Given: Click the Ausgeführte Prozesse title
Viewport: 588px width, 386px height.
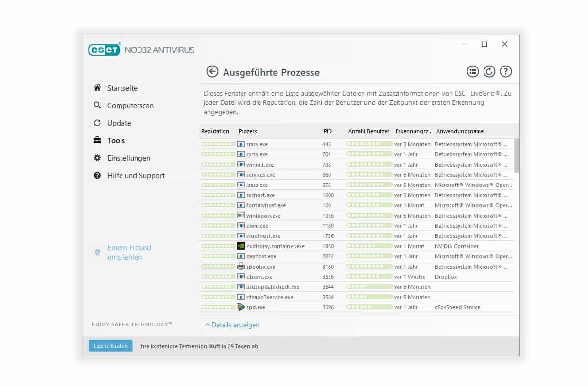Looking at the screenshot, I should click(271, 72).
